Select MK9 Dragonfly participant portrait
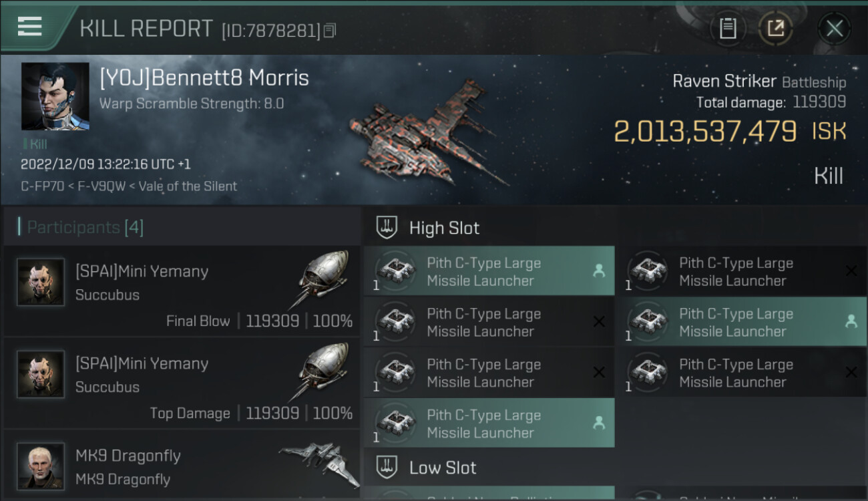 tap(41, 465)
